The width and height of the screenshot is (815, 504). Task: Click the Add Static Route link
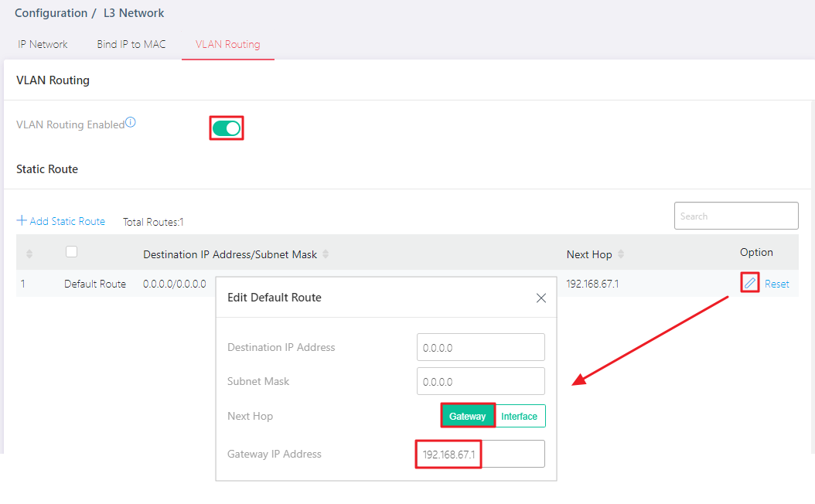67,221
